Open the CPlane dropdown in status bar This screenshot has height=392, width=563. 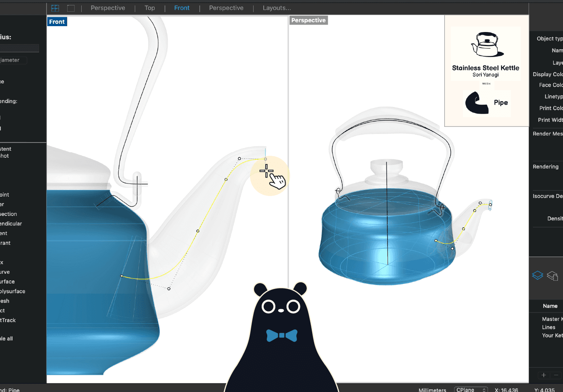(x=471, y=390)
